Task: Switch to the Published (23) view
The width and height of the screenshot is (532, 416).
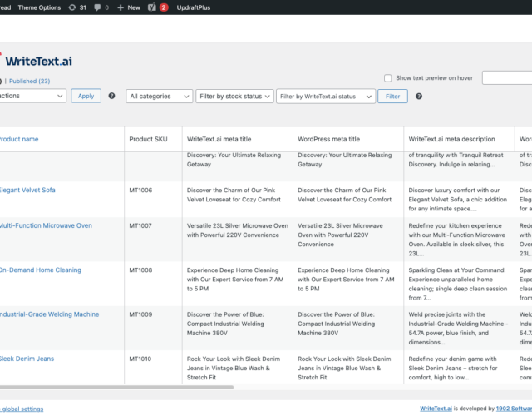Action: click(30, 82)
